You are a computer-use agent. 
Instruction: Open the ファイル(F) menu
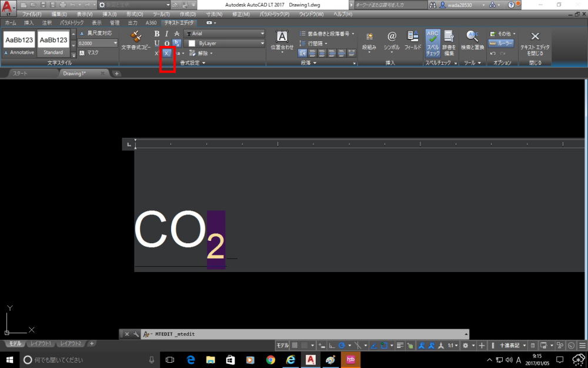(32, 14)
